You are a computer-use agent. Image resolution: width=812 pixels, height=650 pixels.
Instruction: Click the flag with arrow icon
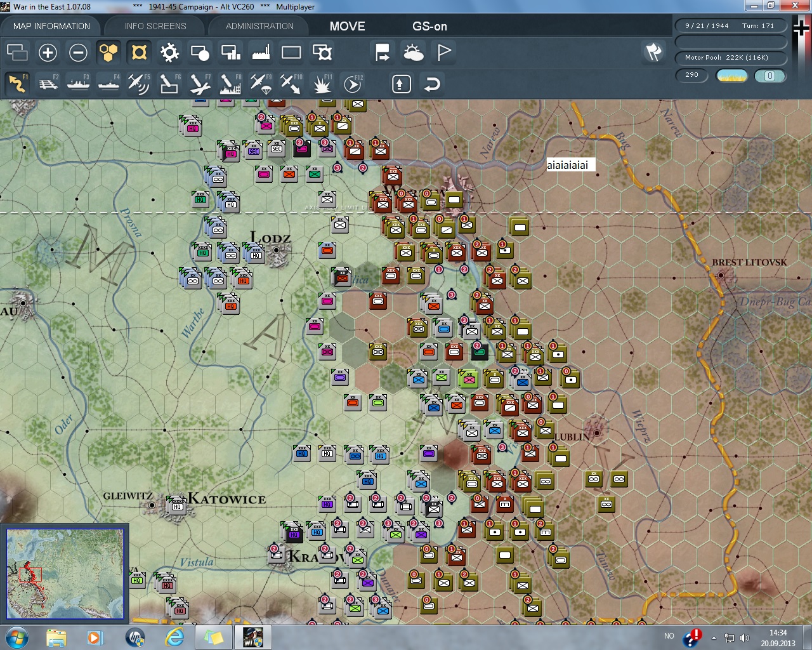383,52
